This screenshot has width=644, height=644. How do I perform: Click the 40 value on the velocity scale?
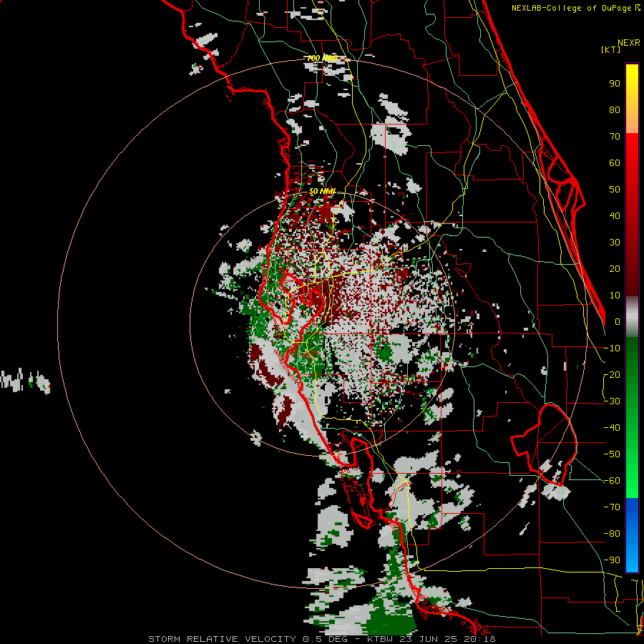(615, 215)
